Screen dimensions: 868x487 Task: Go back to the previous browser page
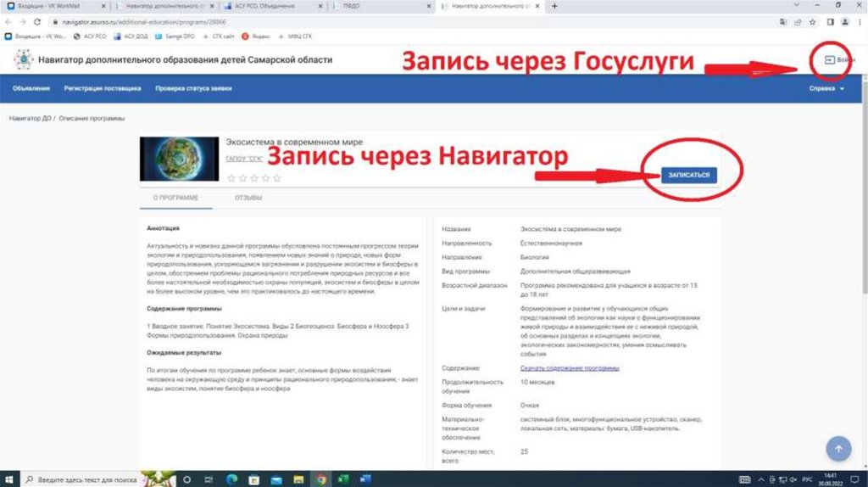[8, 22]
